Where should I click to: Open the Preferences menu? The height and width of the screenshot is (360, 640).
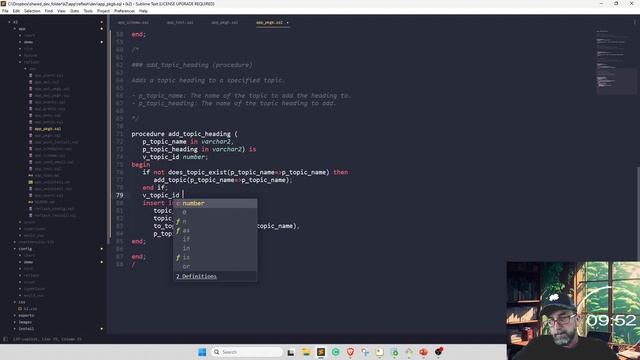[124, 11]
